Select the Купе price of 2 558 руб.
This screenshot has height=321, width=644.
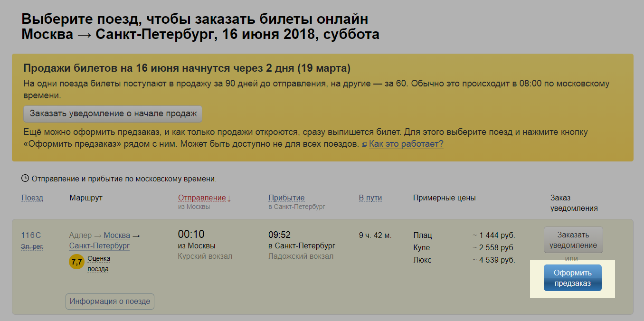[494, 248]
